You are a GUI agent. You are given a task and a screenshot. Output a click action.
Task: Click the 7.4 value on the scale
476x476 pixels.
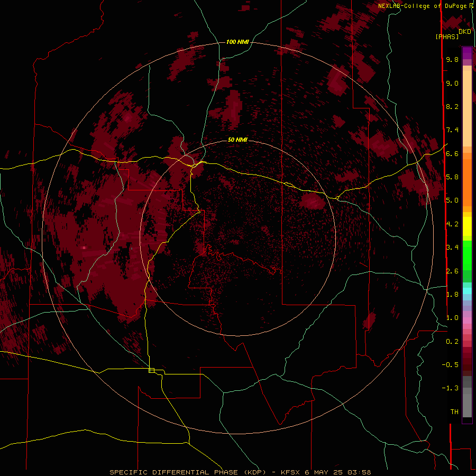click(452, 130)
